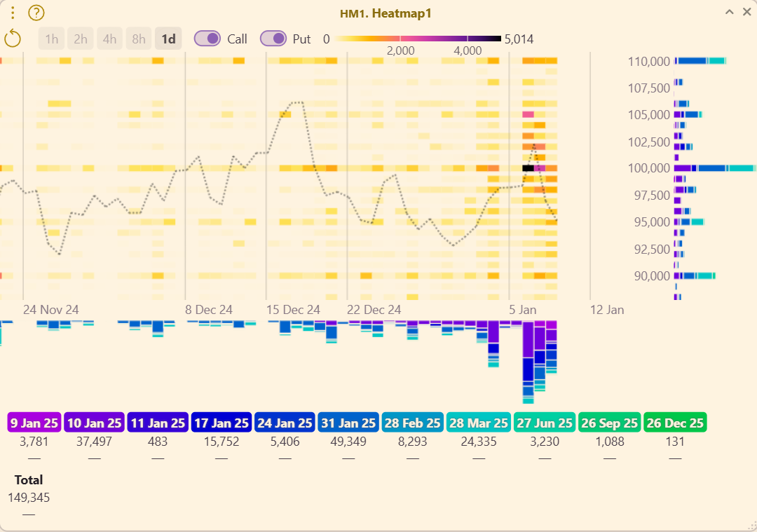Click the heatmap color scale bar
The width and height of the screenshot is (757, 532).
418,39
